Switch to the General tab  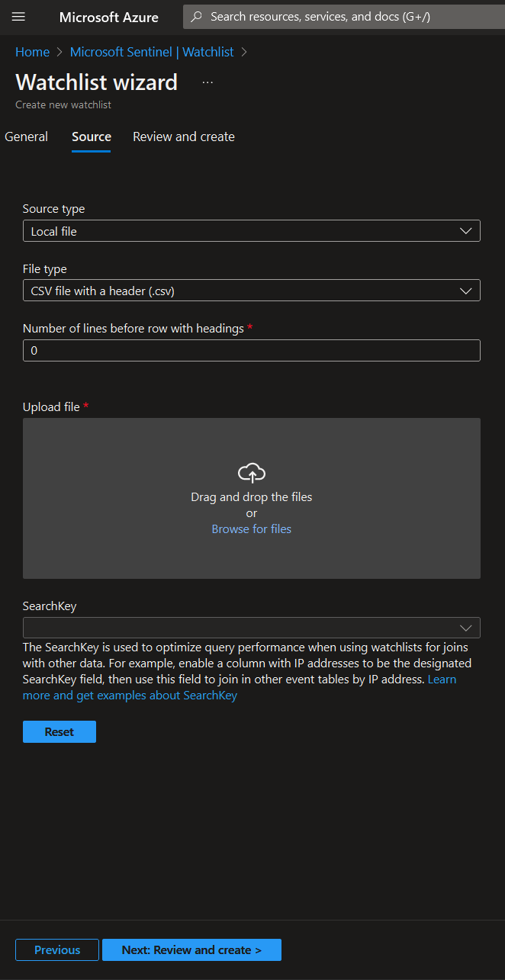27,137
